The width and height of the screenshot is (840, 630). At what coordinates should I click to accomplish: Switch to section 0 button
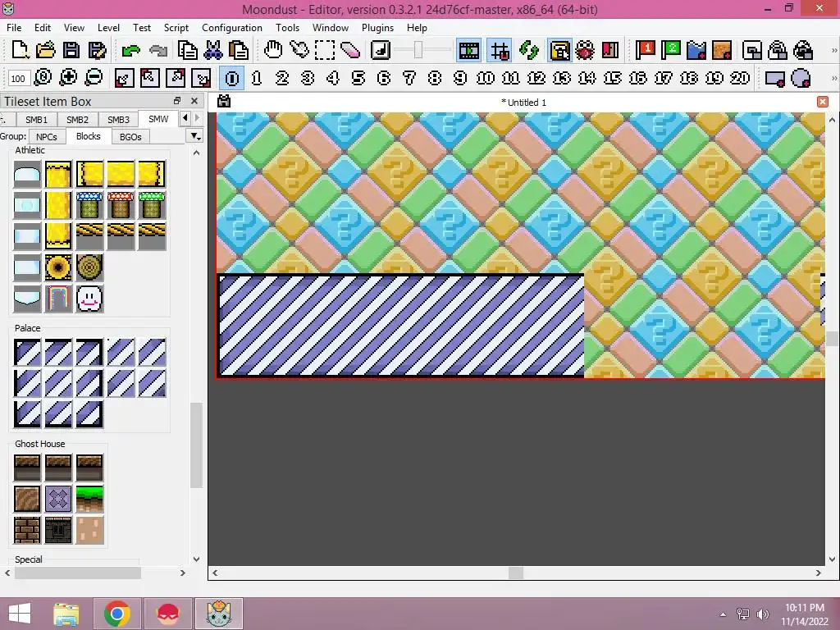tap(232, 78)
